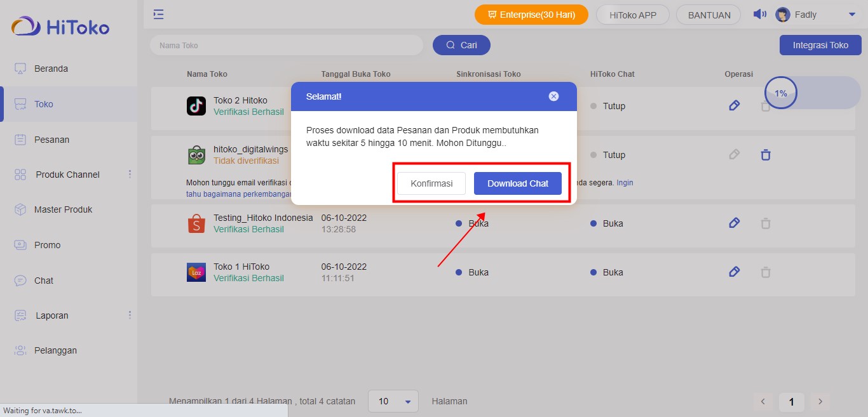Click Shopee logo of Testing_Hitoko Indonesia
The image size is (868, 417).
click(x=196, y=223)
